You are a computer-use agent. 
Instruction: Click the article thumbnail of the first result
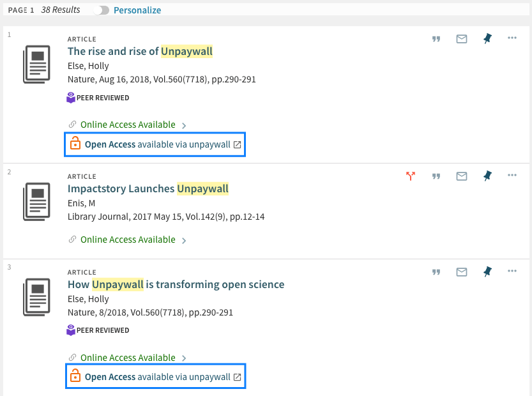click(36, 63)
